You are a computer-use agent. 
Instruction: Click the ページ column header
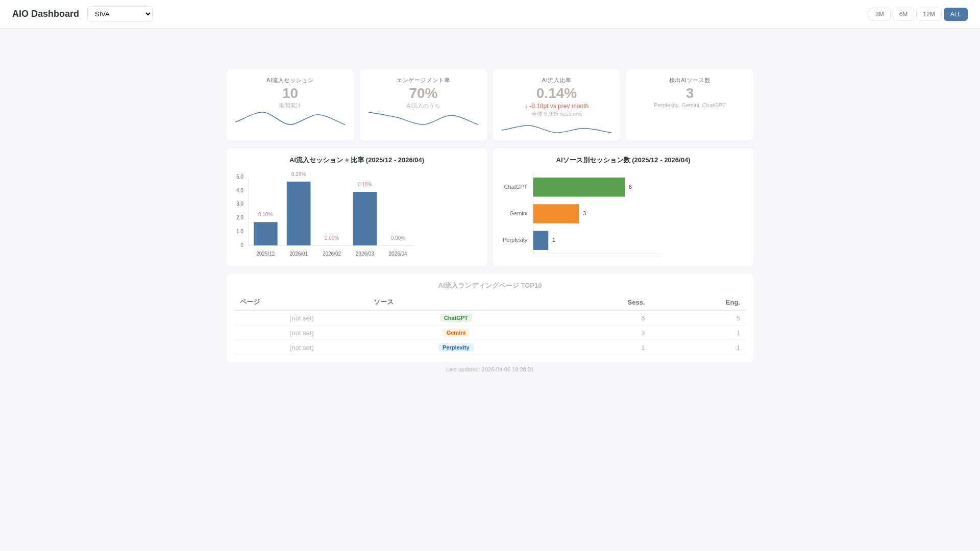(250, 302)
